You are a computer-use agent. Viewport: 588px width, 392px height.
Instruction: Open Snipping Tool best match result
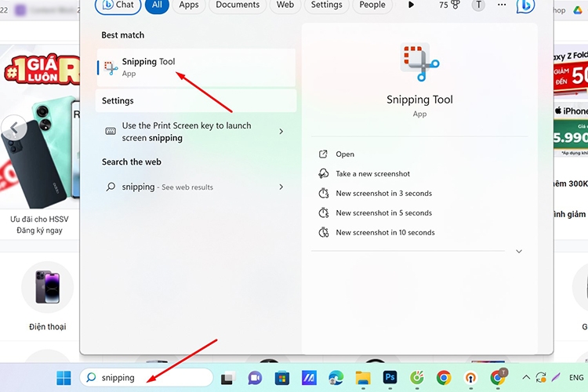(196, 67)
